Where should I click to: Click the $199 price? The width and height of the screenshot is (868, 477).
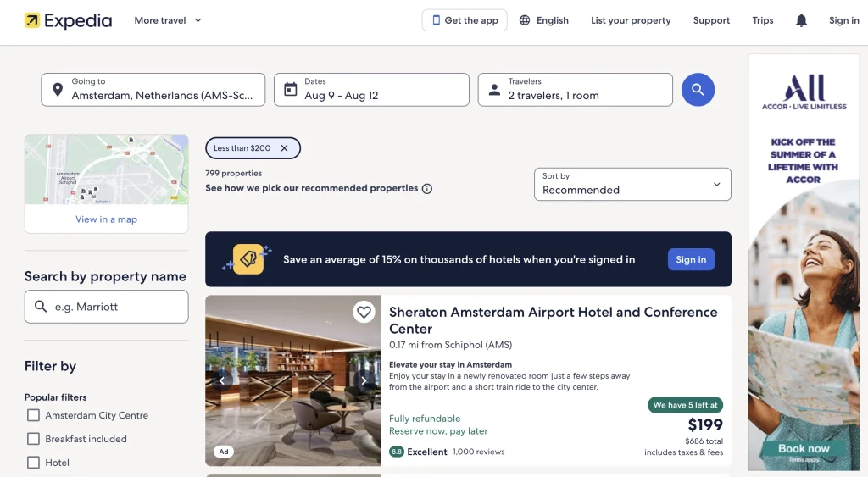705,425
